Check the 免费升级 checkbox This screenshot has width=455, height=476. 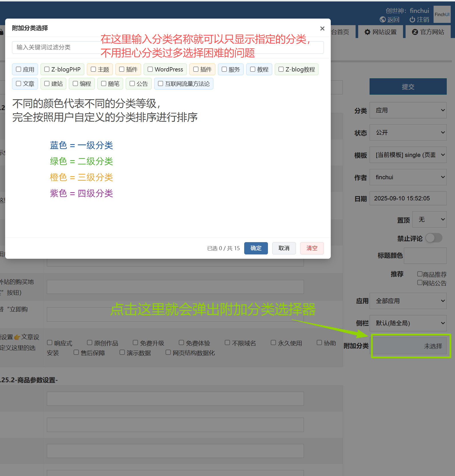(135, 342)
